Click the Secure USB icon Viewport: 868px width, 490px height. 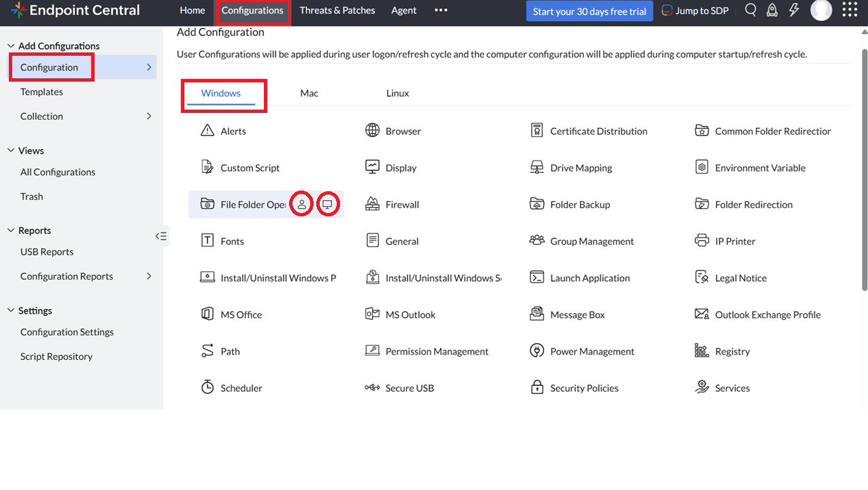(x=372, y=387)
